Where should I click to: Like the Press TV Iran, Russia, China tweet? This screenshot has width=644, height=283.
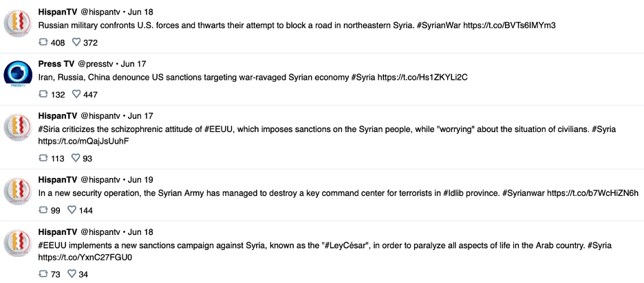click(76, 94)
